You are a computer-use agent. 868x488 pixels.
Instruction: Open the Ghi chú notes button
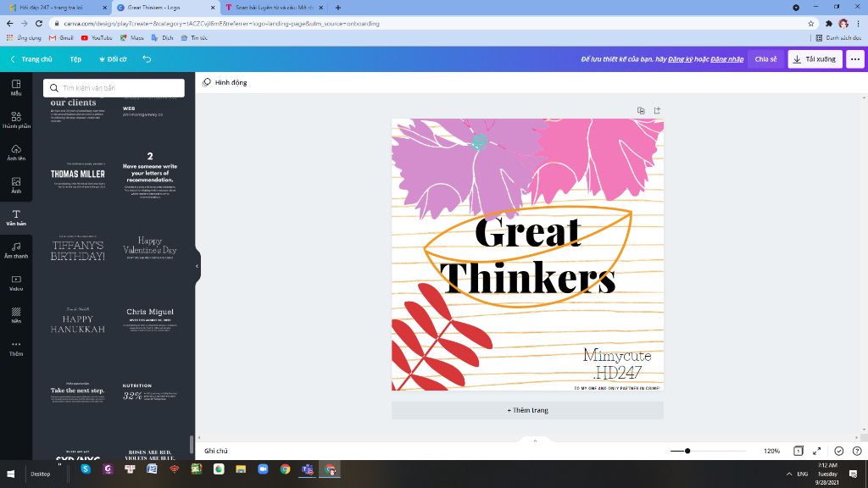[x=216, y=451]
